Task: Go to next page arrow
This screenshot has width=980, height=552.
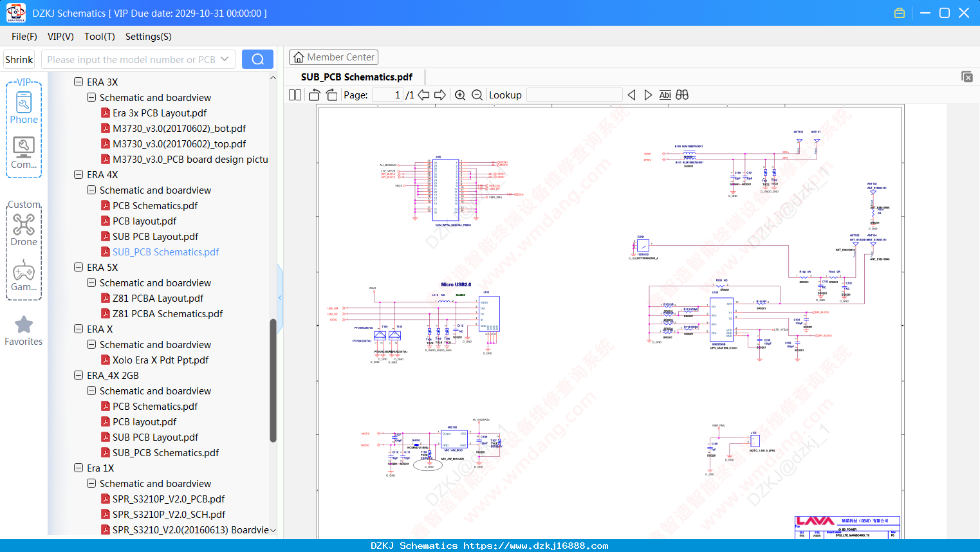Action: coord(440,95)
